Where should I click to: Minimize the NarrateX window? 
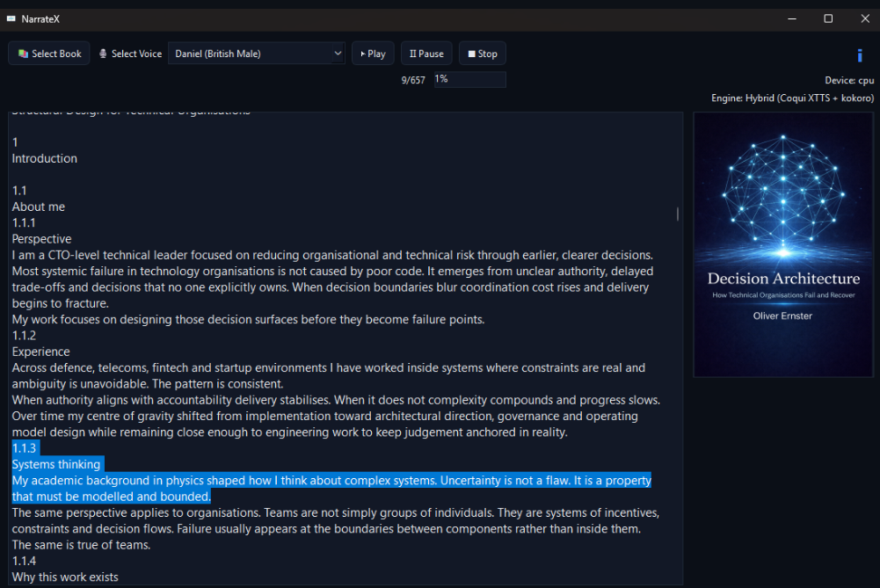(x=789, y=18)
